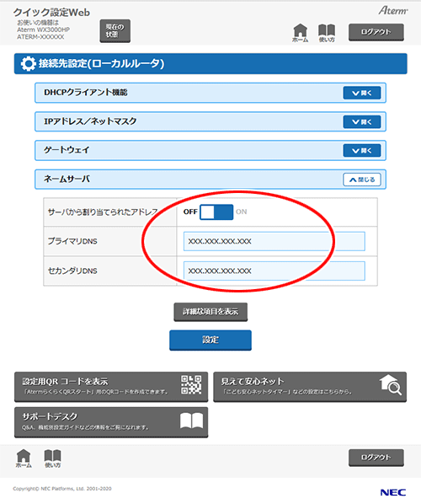Image resolution: width=421 pixels, height=504 pixels.
Task: Click the プライマリDNS label
Action: (x=72, y=241)
